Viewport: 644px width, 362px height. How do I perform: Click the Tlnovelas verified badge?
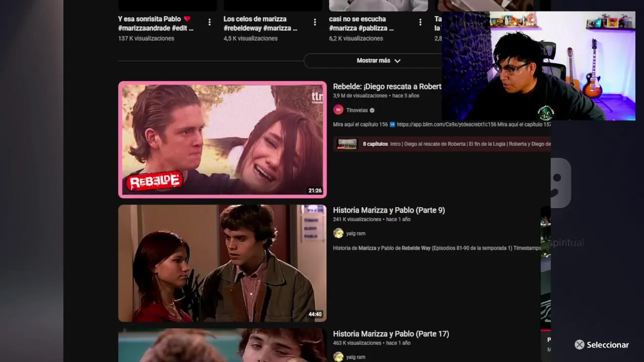click(372, 110)
